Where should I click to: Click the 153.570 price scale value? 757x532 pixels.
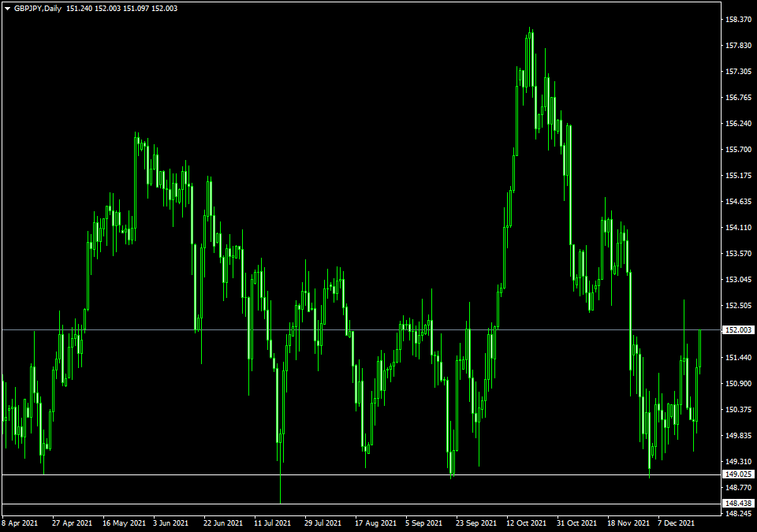click(739, 254)
